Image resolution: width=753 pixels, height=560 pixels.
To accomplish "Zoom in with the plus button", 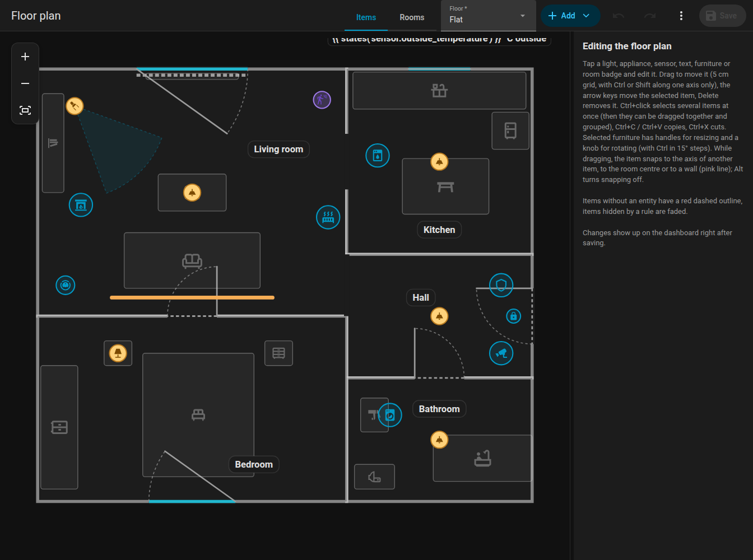I will (x=25, y=57).
